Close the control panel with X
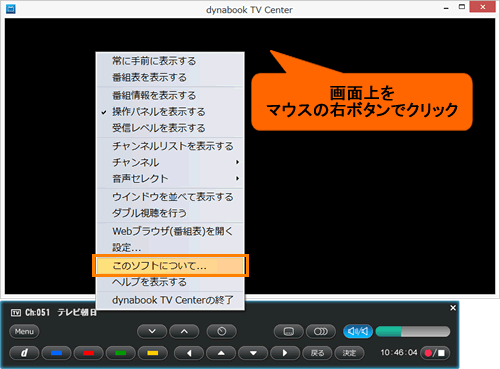Image resolution: width=500 pixels, height=369 pixels. (453, 308)
